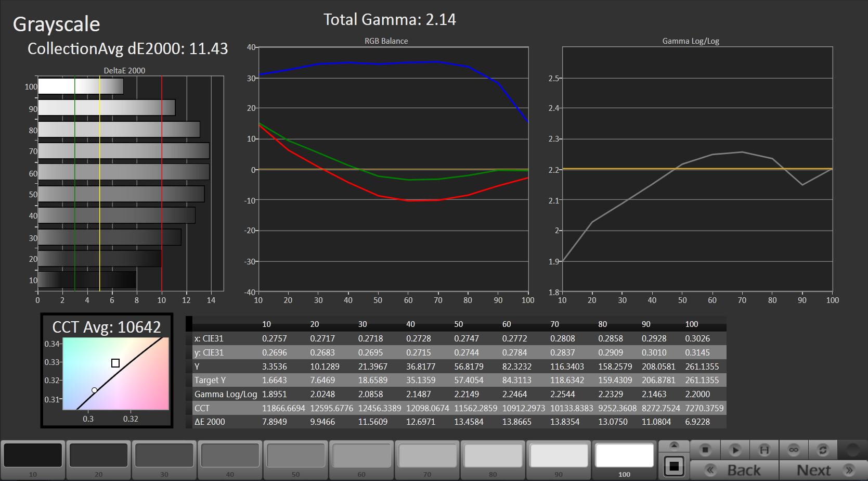The width and height of the screenshot is (868, 481).
Task: Click the ΔE 2000 value 13.8665
Action: point(516,422)
